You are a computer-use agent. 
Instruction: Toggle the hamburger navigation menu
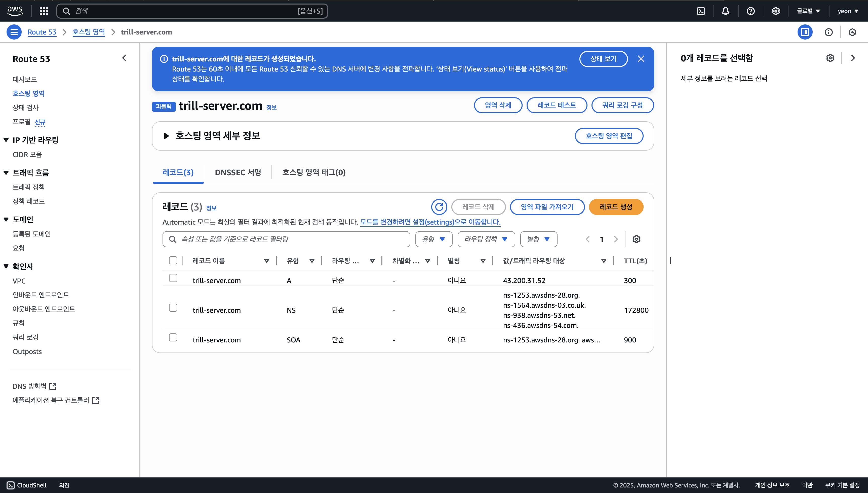(x=14, y=32)
